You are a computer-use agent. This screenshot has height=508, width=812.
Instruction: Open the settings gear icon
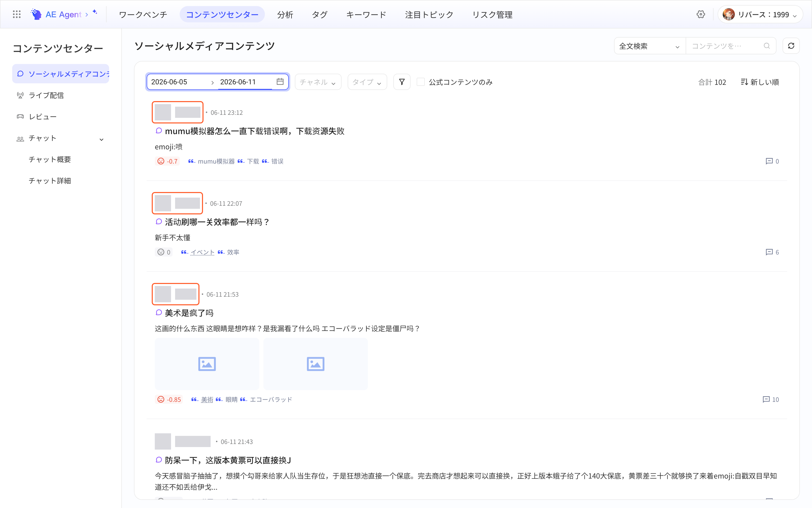[701, 14]
